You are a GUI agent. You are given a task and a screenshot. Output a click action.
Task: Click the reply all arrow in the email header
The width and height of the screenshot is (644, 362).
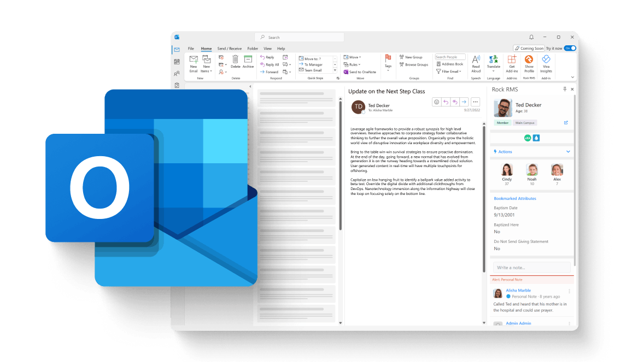(455, 102)
